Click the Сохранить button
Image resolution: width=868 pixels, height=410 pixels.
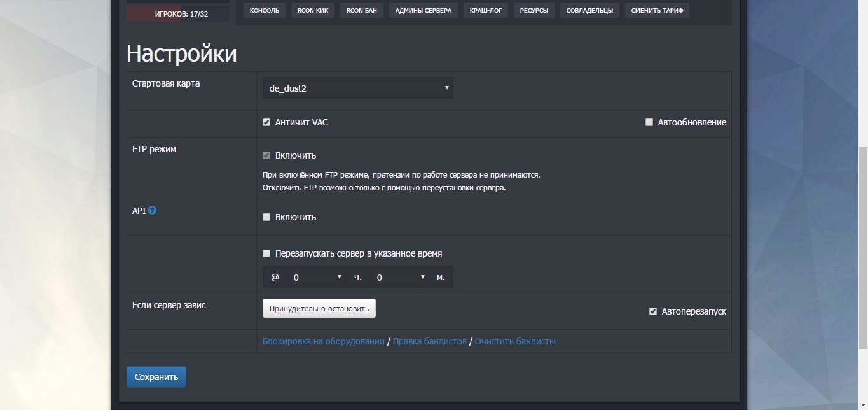point(156,377)
